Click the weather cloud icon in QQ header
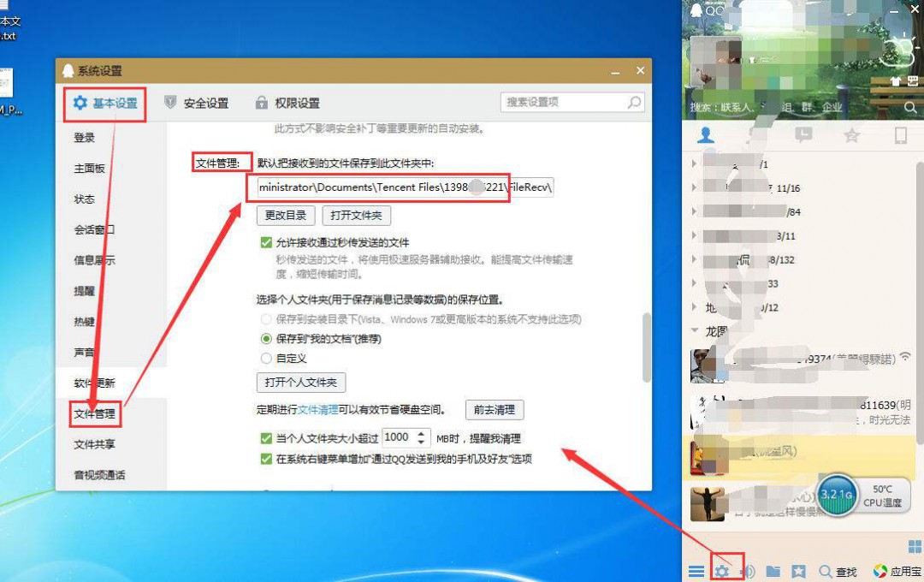924x582 pixels. pyautogui.click(x=900, y=50)
